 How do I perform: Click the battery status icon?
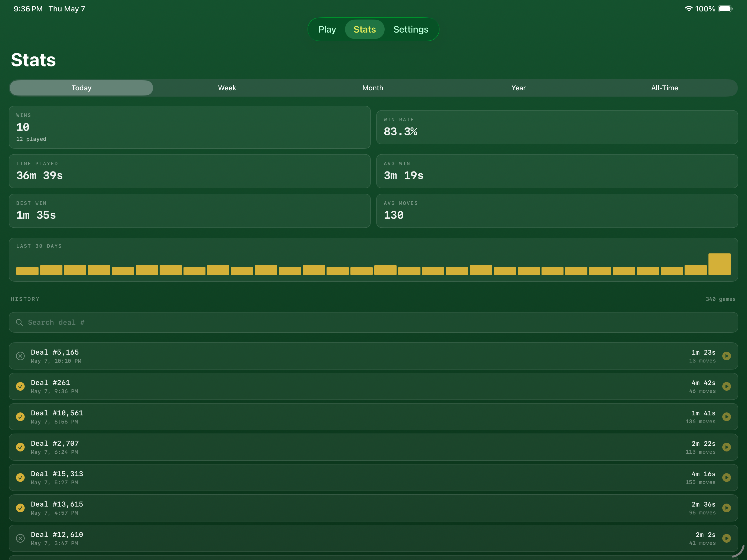pyautogui.click(x=725, y=9)
